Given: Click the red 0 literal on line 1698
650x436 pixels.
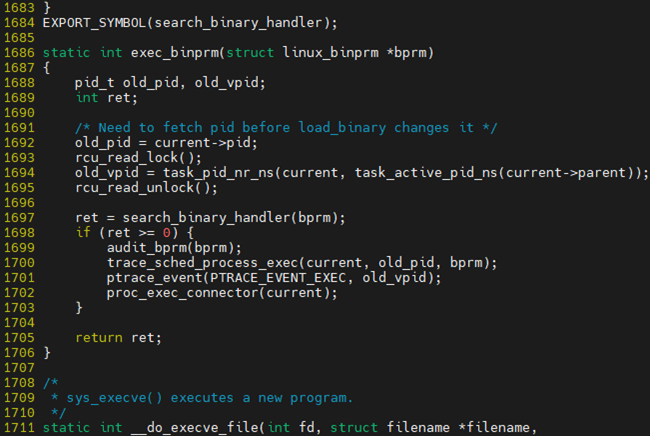Looking at the screenshot, I should [x=166, y=233].
